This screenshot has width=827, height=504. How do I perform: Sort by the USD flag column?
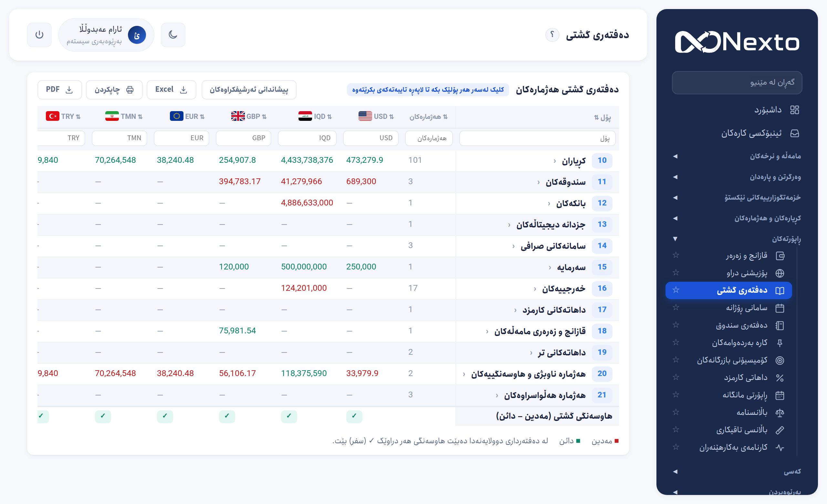click(x=376, y=116)
